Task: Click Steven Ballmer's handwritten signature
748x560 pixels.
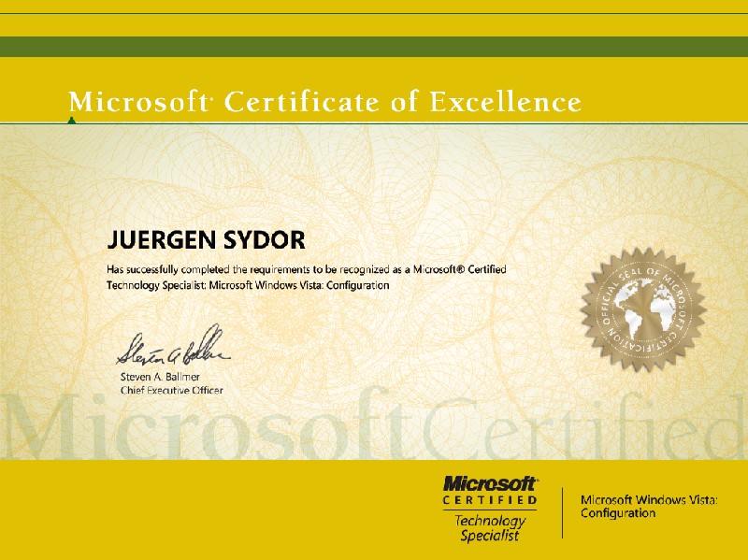Action: click(x=171, y=350)
